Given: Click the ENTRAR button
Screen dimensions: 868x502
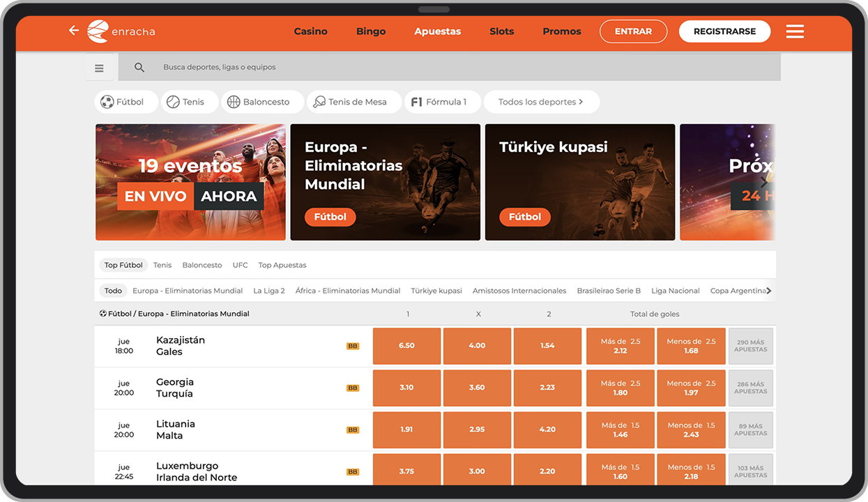Looking at the screenshot, I should coord(633,31).
